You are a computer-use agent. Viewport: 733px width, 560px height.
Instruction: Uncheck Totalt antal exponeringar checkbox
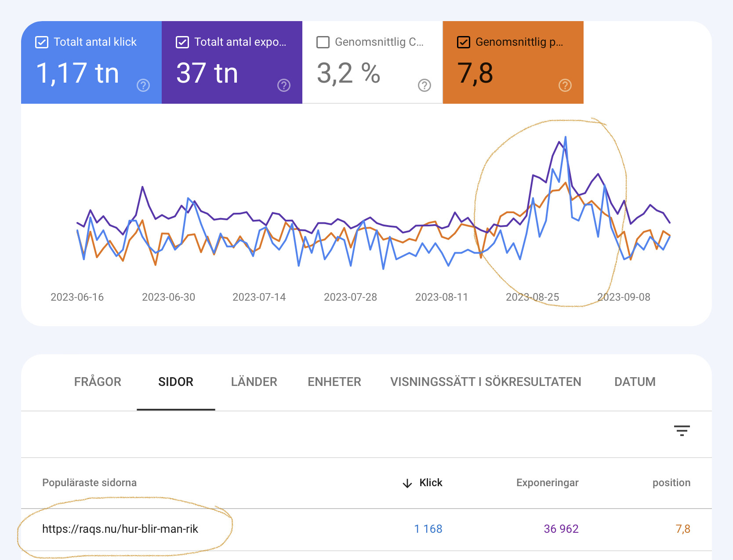click(x=182, y=42)
